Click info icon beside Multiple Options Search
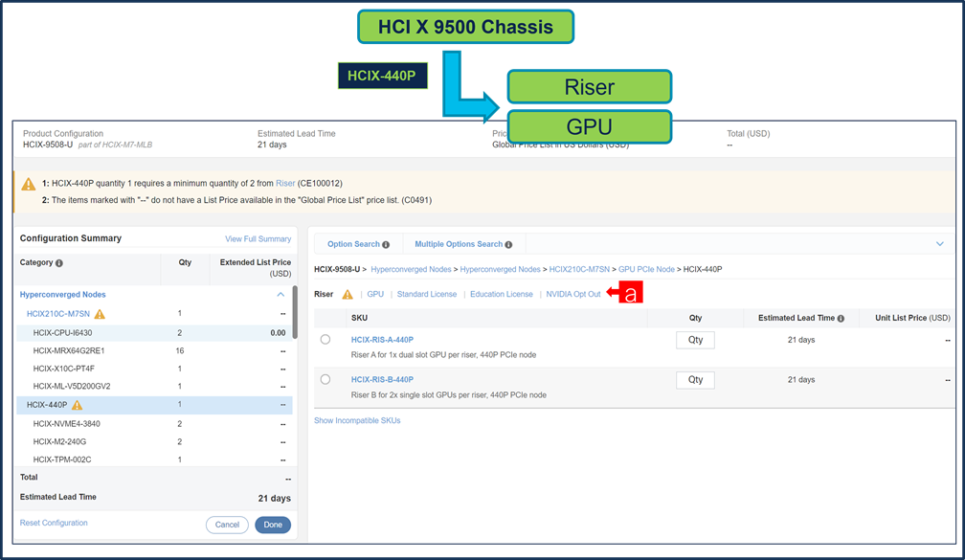 coord(508,245)
